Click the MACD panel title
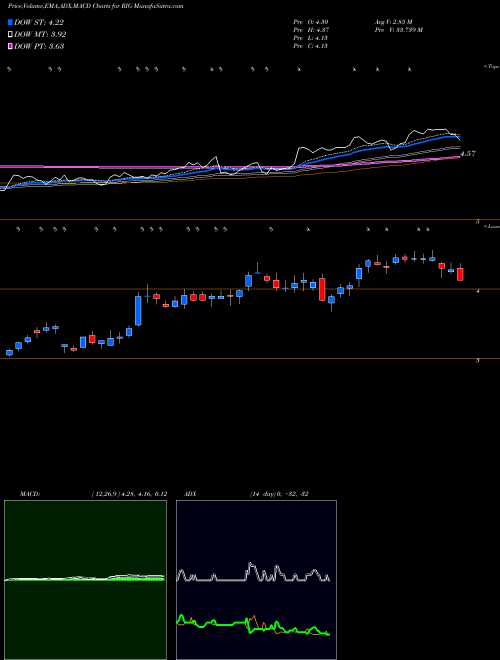 [x=29, y=494]
